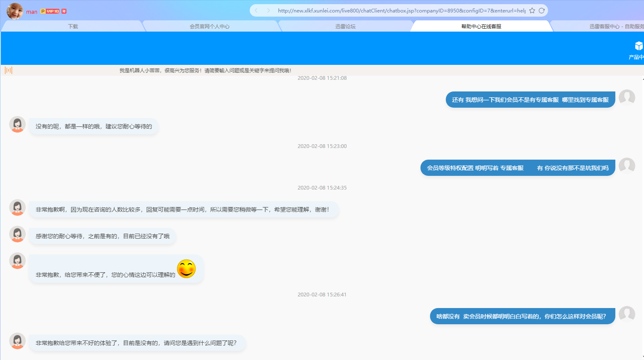Click the red 年 annual member badge

tap(64, 12)
